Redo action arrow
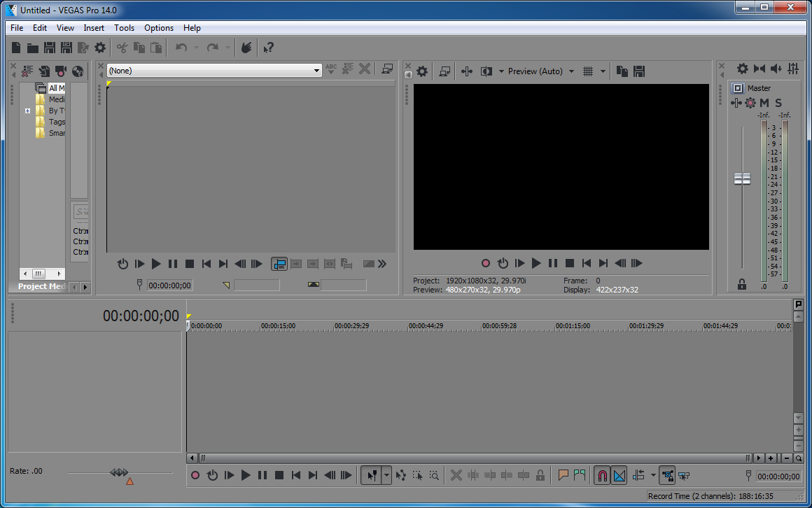Image resolution: width=812 pixels, height=508 pixels. [213, 48]
